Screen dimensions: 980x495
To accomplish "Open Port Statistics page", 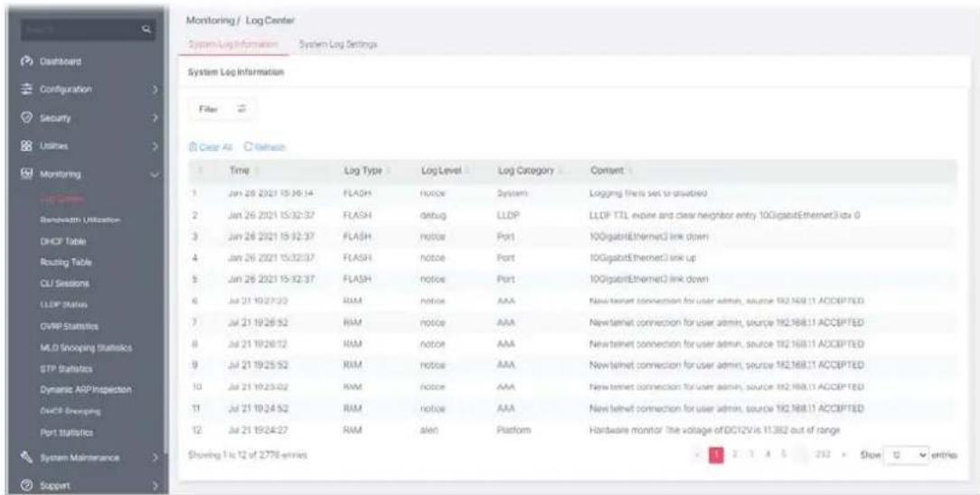I will tap(66, 432).
